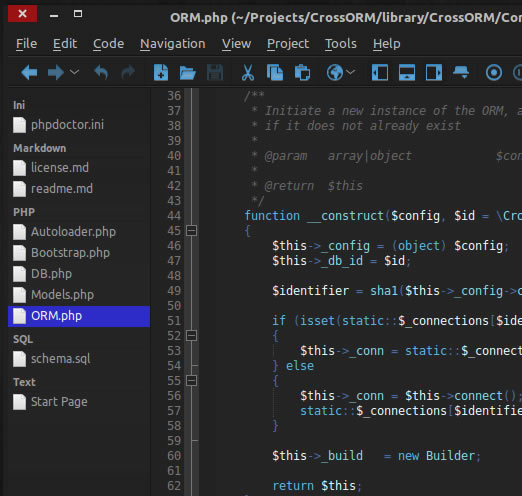Maximize the ORM.php editor window
Screen dimensions: 522x496
click(x=78, y=14)
